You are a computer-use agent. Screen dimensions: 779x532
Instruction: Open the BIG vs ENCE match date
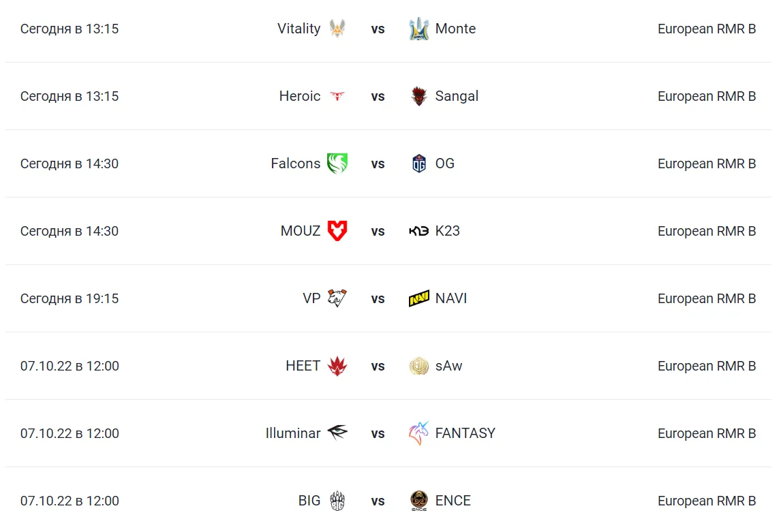coord(70,501)
